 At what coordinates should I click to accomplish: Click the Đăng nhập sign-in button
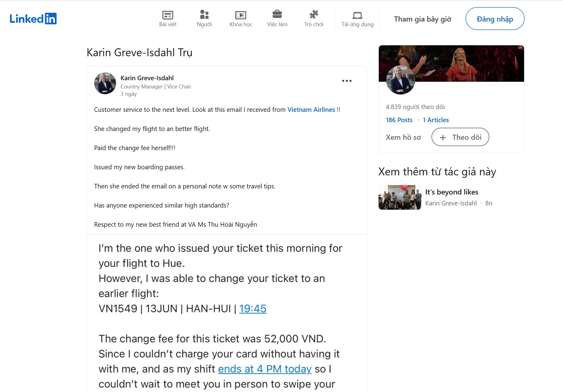(495, 19)
